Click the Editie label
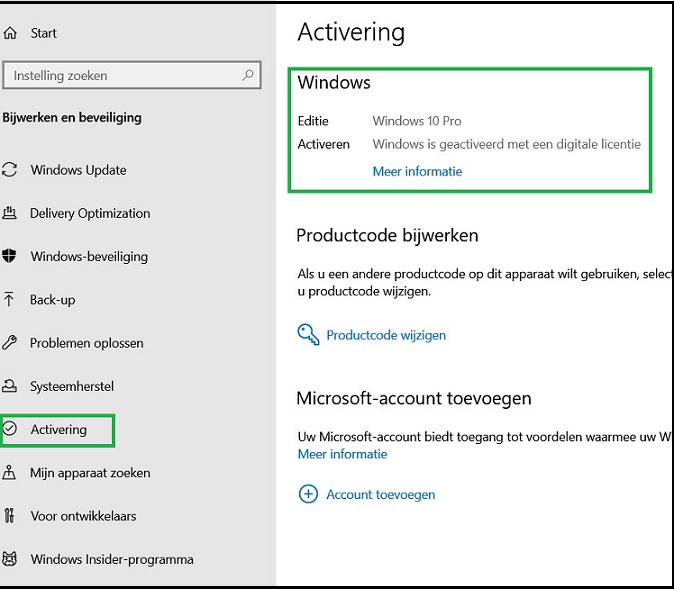This screenshot has width=674, height=589. click(x=313, y=121)
